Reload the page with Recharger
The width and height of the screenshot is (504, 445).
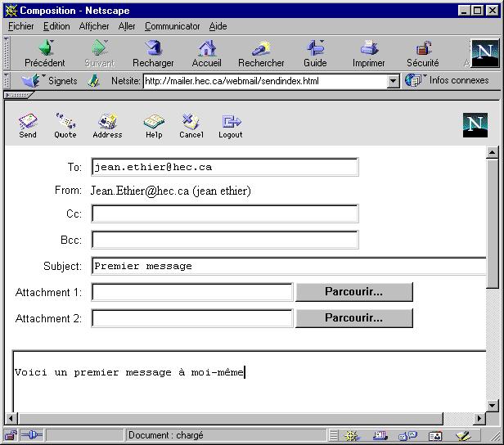point(153,47)
